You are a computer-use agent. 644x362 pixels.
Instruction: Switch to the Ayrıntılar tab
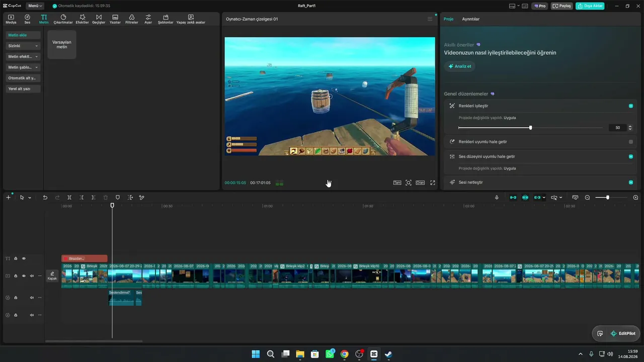click(x=471, y=19)
